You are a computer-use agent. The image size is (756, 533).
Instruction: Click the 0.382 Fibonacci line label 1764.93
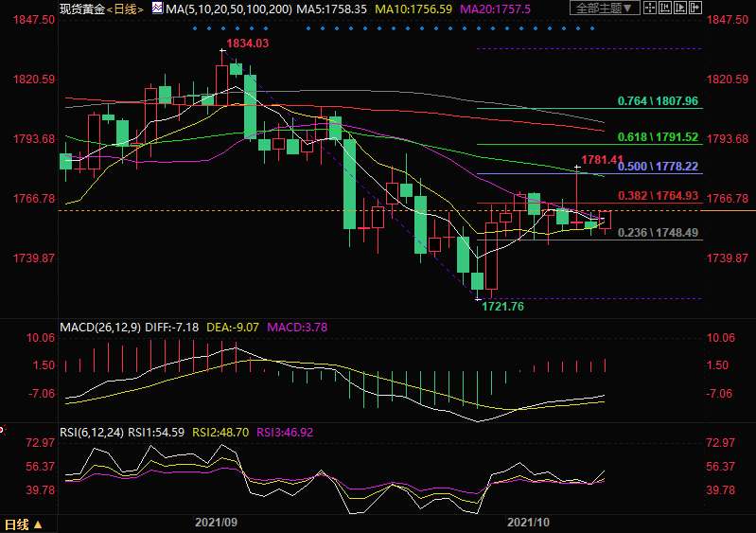click(657, 195)
